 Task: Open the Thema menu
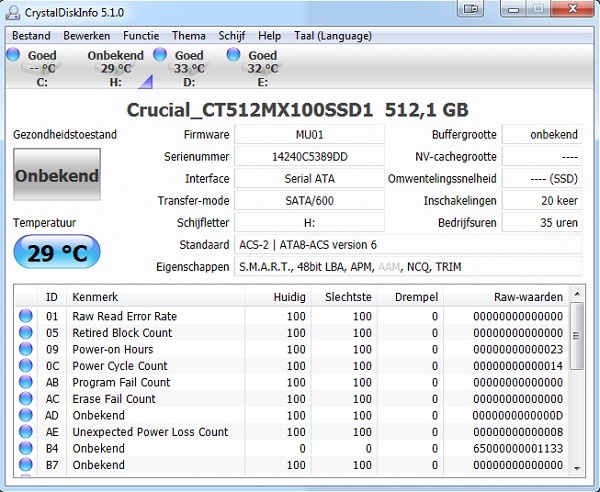(189, 36)
